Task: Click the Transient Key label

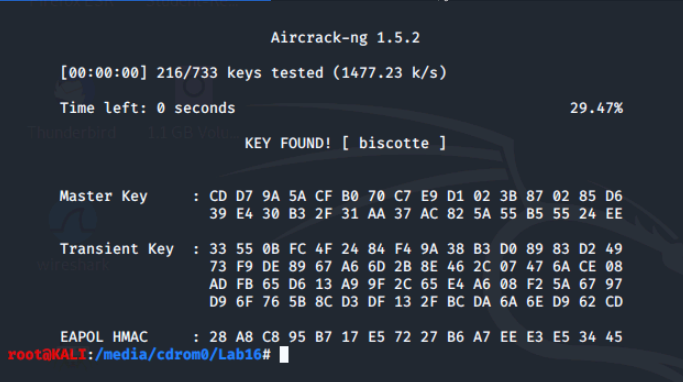Action: (x=117, y=249)
